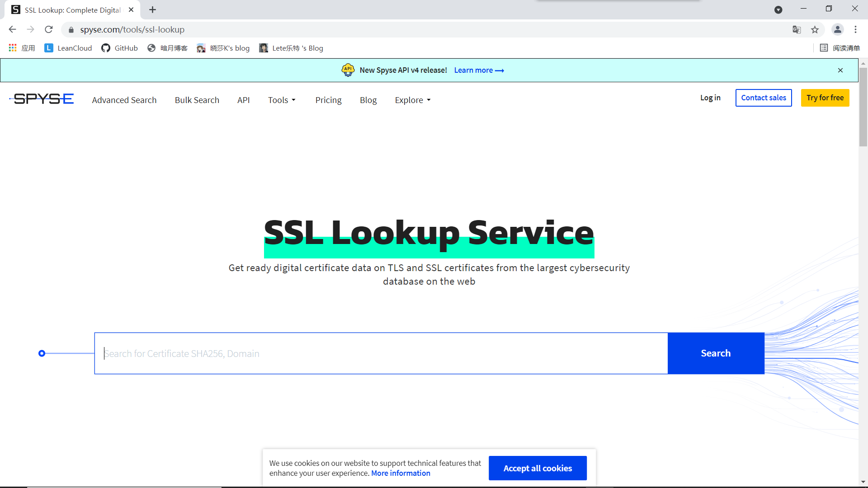Open the Pricing page
868x488 pixels.
(x=329, y=100)
